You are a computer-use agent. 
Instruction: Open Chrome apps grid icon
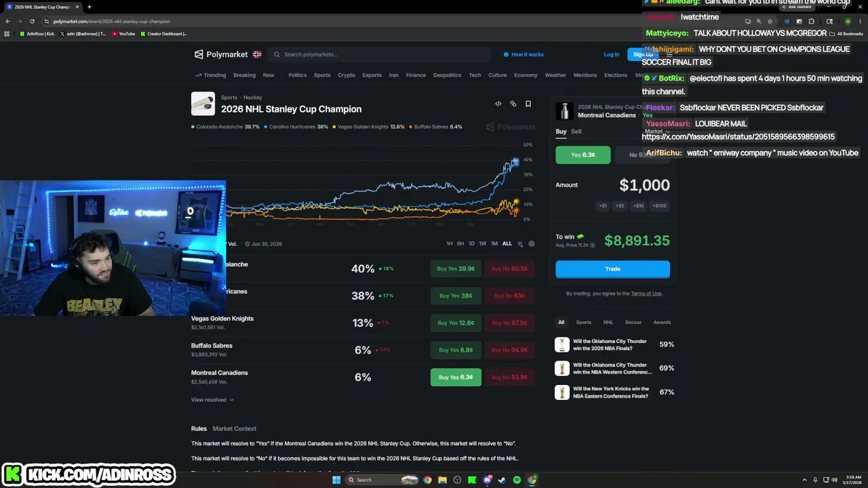7,33
